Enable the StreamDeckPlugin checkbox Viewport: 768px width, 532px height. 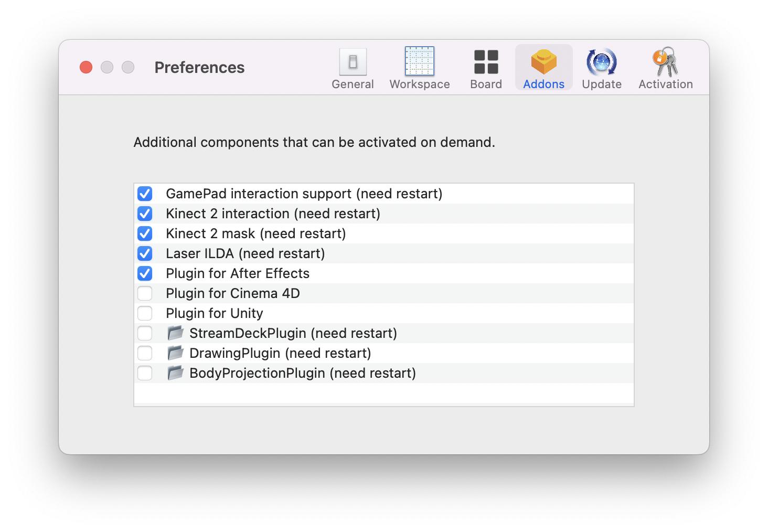point(145,333)
